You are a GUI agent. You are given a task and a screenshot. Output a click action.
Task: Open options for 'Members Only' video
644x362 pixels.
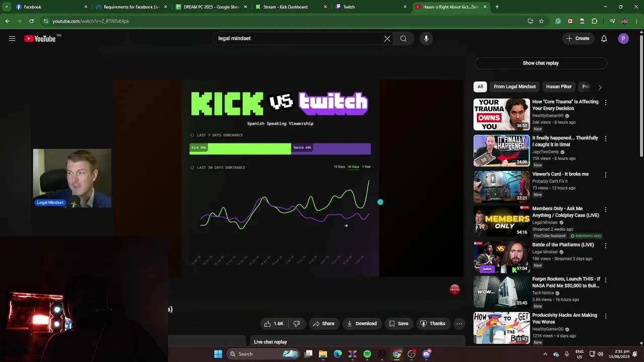coord(606,209)
